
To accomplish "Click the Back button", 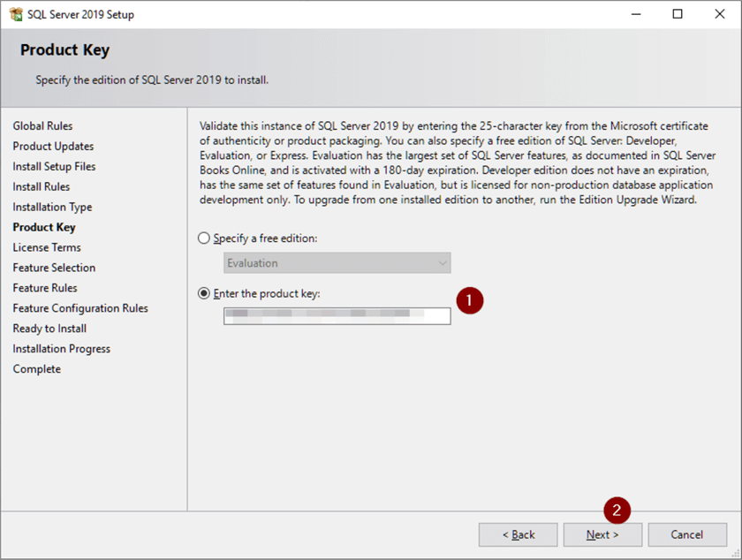I will coord(518,534).
